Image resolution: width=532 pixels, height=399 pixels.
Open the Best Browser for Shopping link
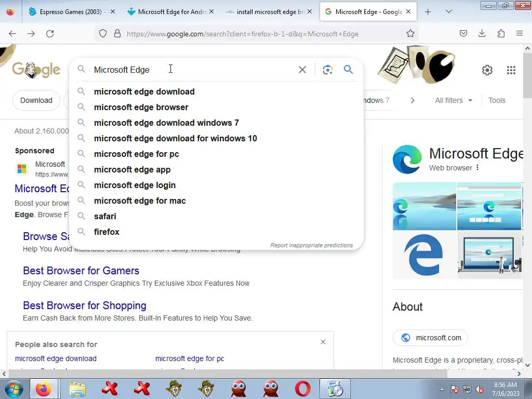click(x=85, y=305)
